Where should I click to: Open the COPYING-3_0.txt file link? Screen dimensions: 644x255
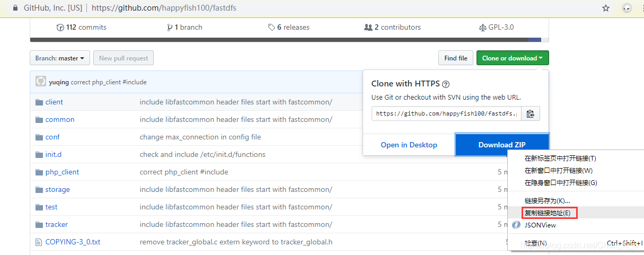click(x=73, y=242)
